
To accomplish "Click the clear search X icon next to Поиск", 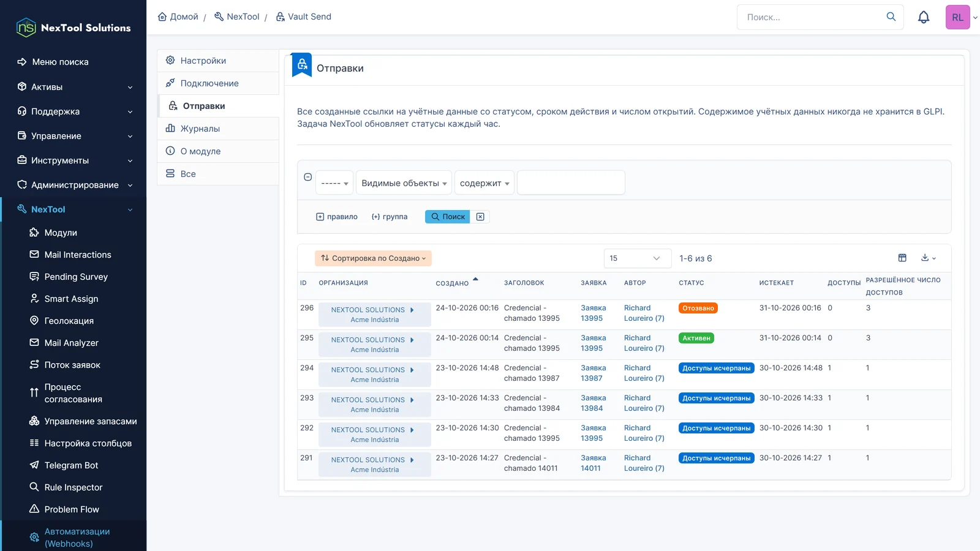I will [x=480, y=217].
